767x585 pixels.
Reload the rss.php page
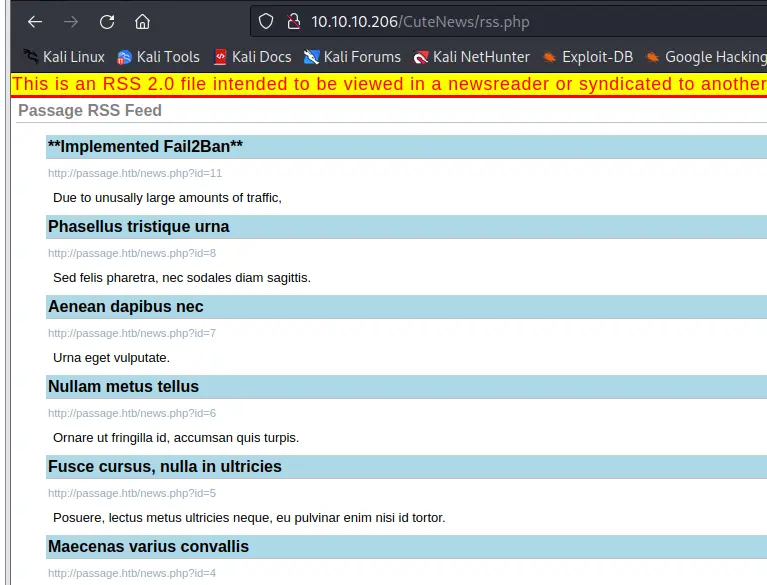click(107, 22)
